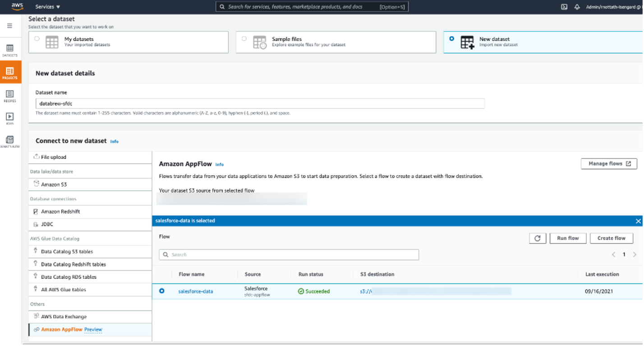This screenshot has width=644, height=346.
Task: Open the CloudShell terminal icon
Action: [x=564, y=7]
